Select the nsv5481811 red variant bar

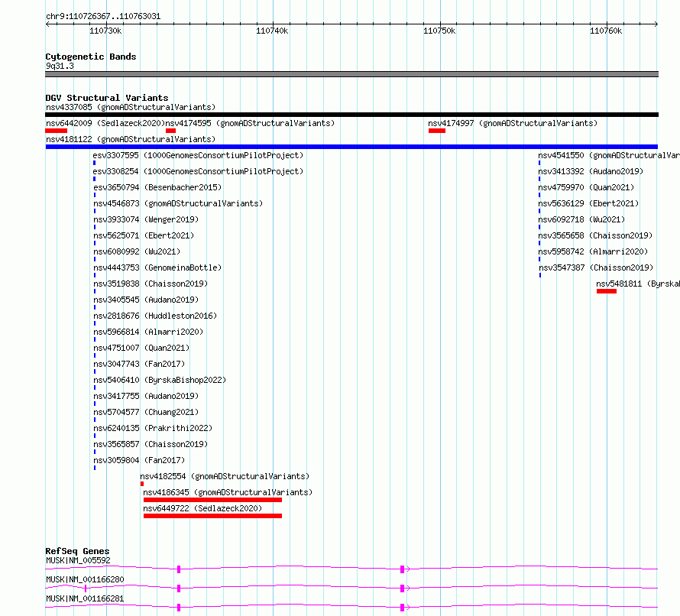coord(607,291)
